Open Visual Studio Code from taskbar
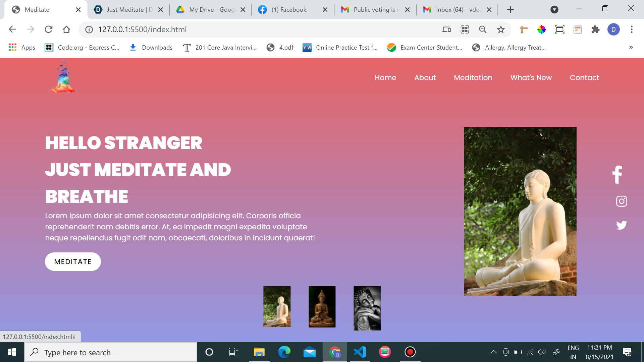 pyautogui.click(x=360, y=352)
